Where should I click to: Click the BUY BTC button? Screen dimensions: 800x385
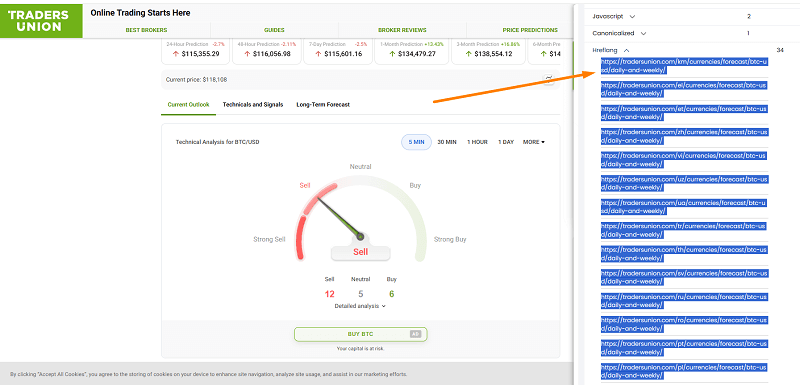click(361, 334)
